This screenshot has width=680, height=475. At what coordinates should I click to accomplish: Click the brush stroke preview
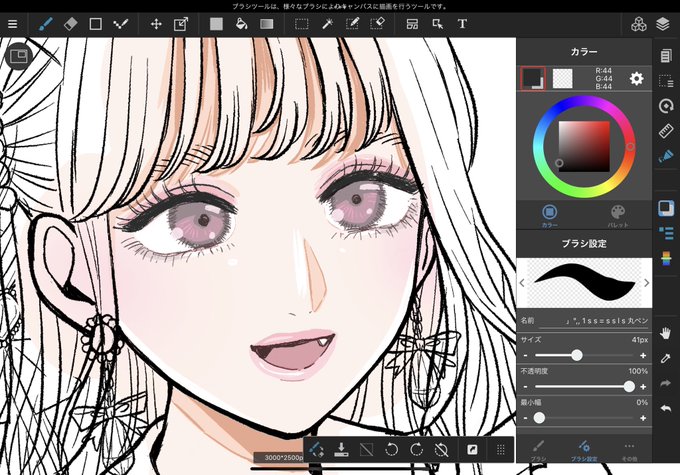tap(584, 283)
